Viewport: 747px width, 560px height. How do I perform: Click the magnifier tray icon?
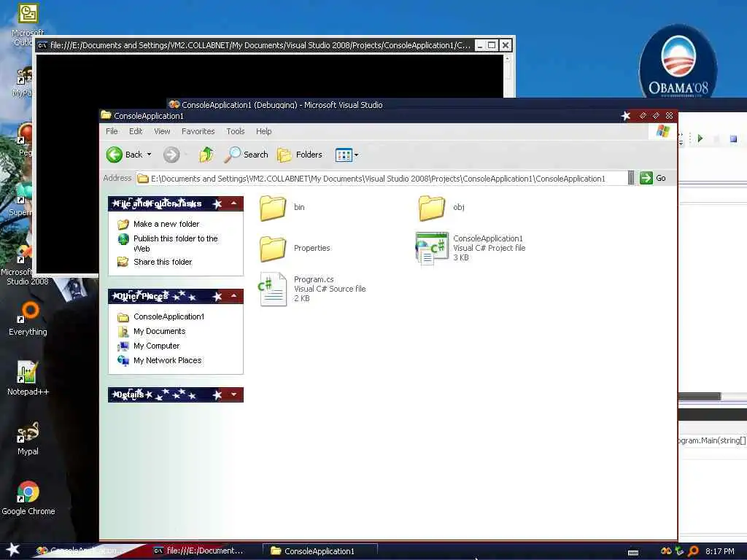[x=693, y=551]
